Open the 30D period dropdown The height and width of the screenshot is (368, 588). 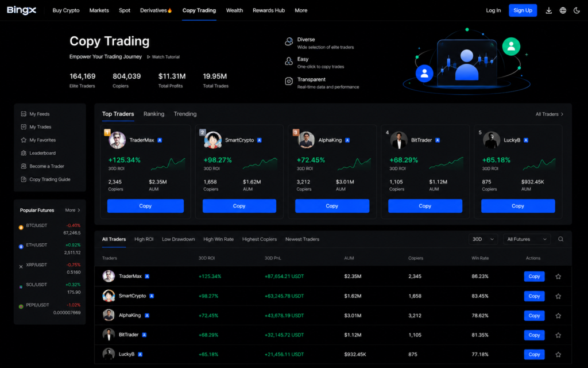[x=483, y=239]
